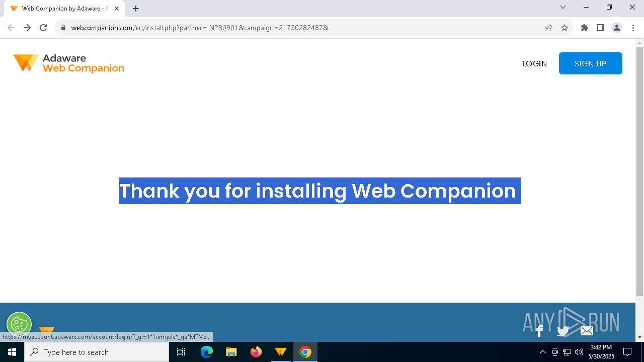Image resolution: width=644 pixels, height=362 pixels.
Task: Open the tab search chevron
Action: [x=563, y=7]
